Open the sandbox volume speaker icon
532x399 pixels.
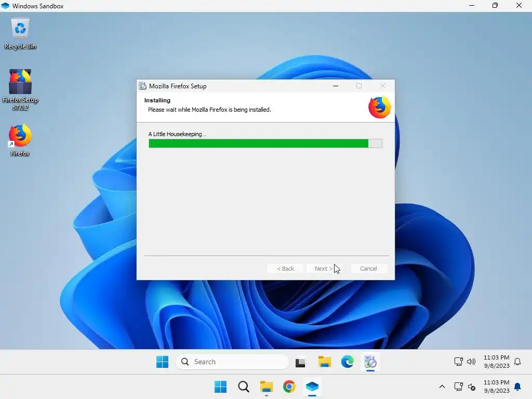pos(471,362)
